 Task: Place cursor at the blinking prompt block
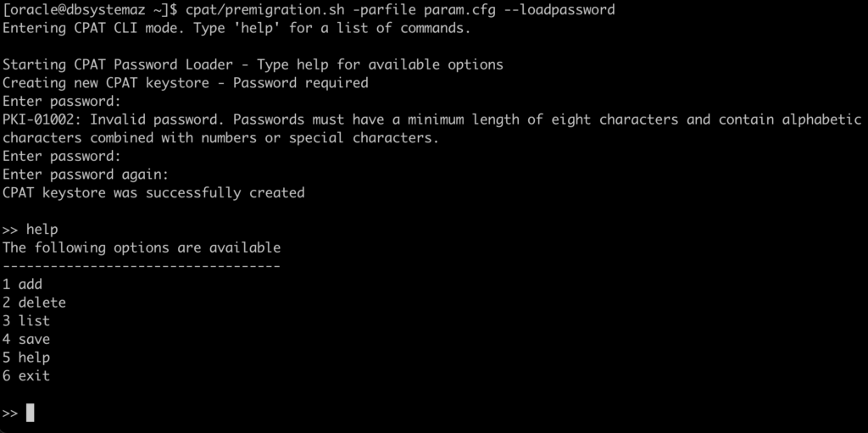[x=31, y=413]
